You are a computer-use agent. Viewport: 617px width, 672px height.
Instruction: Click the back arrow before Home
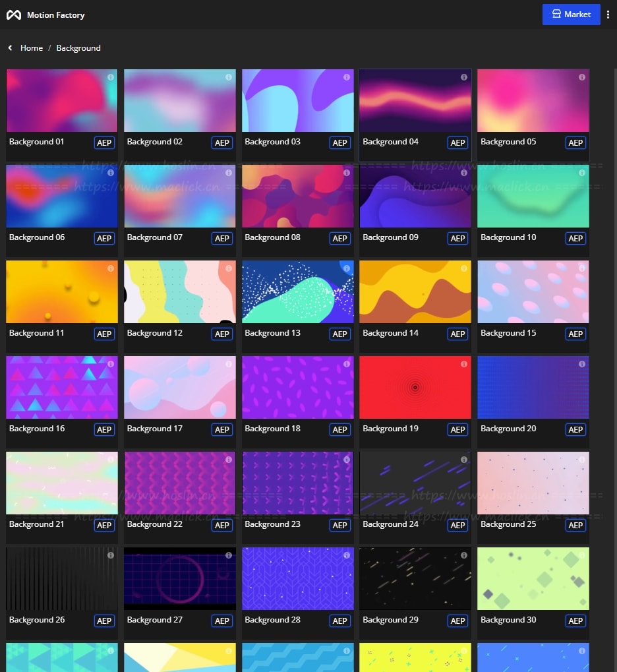(11, 48)
